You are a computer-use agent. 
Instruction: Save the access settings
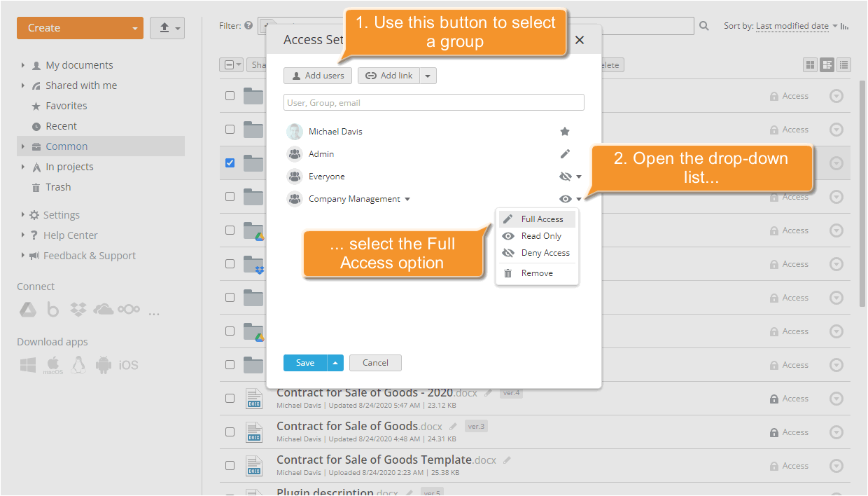(x=304, y=363)
